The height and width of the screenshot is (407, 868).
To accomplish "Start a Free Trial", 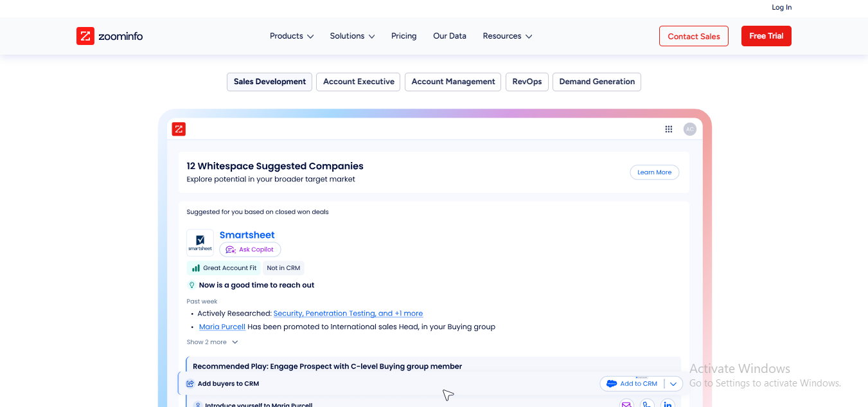I will (766, 36).
